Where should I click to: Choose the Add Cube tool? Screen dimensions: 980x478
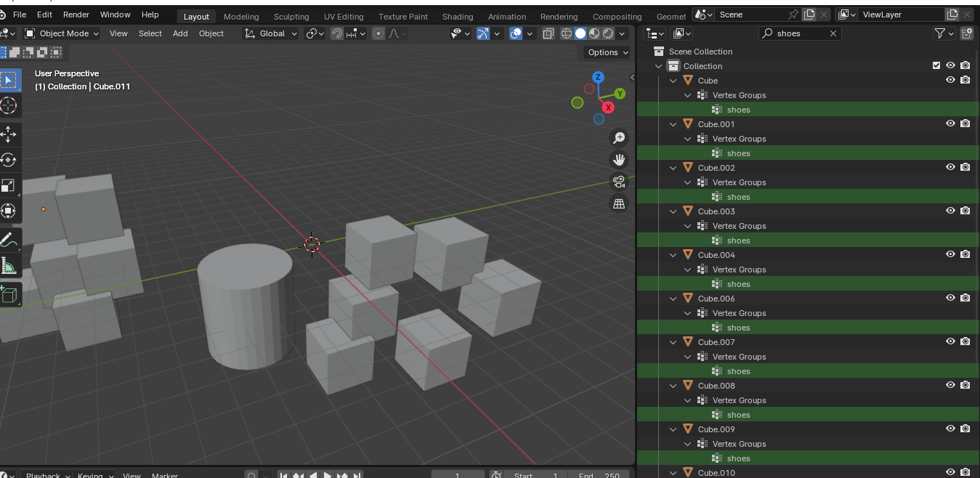click(x=9, y=294)
